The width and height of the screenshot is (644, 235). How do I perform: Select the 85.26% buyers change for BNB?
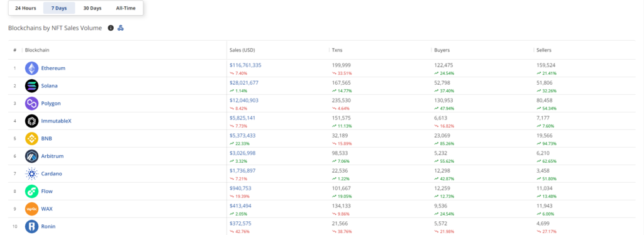click(x=445, y=143)
